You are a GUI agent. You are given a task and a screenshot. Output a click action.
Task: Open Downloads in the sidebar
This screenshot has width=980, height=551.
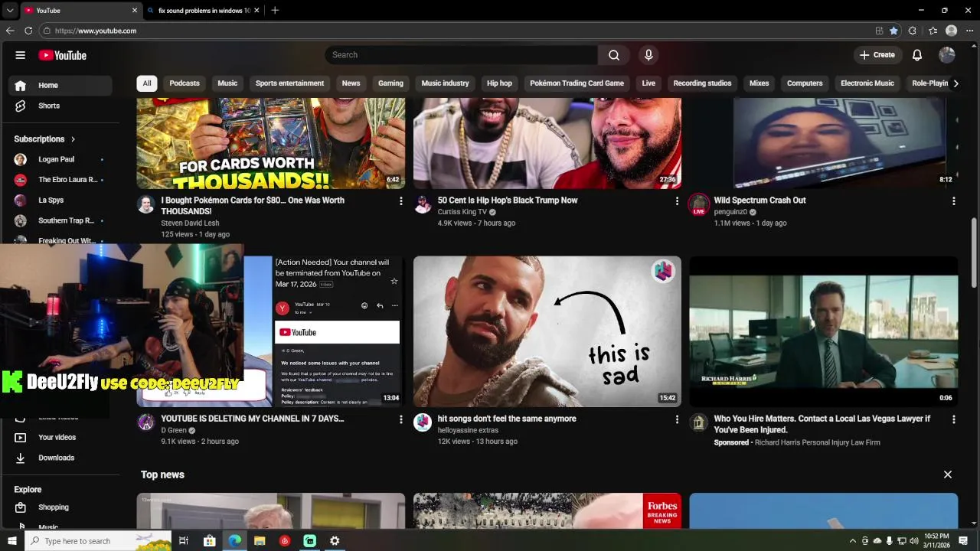[58, 458]
